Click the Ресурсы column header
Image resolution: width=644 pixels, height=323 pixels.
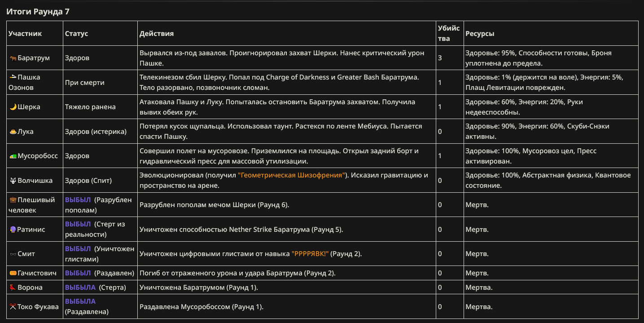pyautogui.click(x=480, y=34)
